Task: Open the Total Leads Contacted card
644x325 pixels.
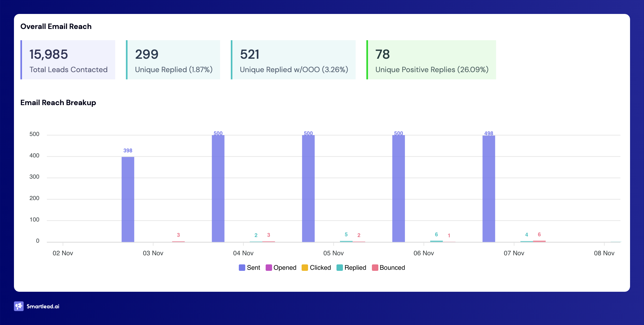Action: click(68, 60)
